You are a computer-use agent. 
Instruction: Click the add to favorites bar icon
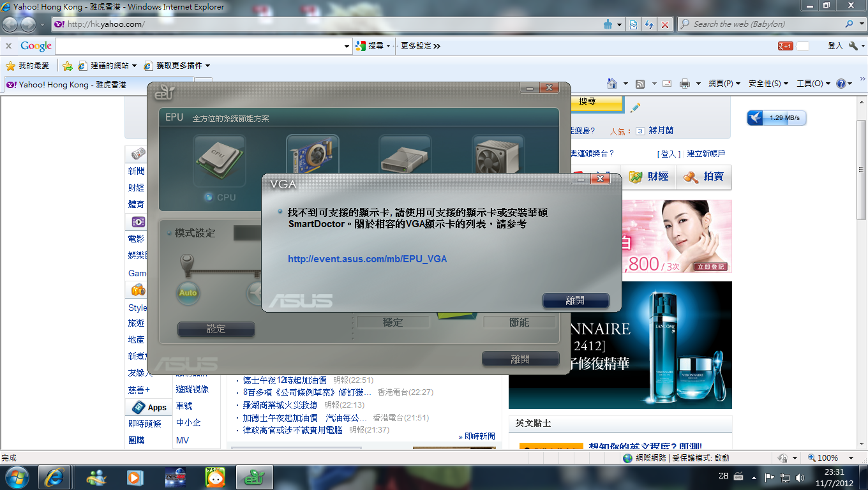68,66
